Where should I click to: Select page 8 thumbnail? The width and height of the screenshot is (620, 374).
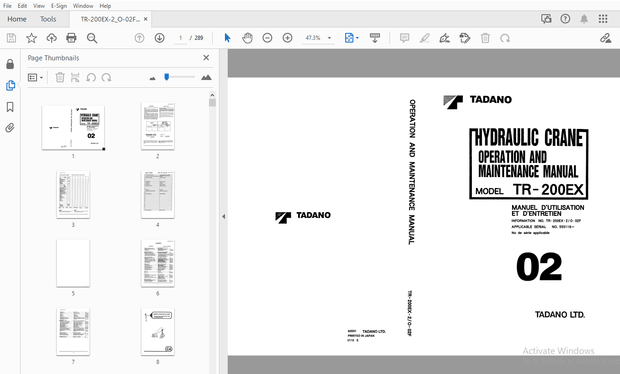coord(158,332)
